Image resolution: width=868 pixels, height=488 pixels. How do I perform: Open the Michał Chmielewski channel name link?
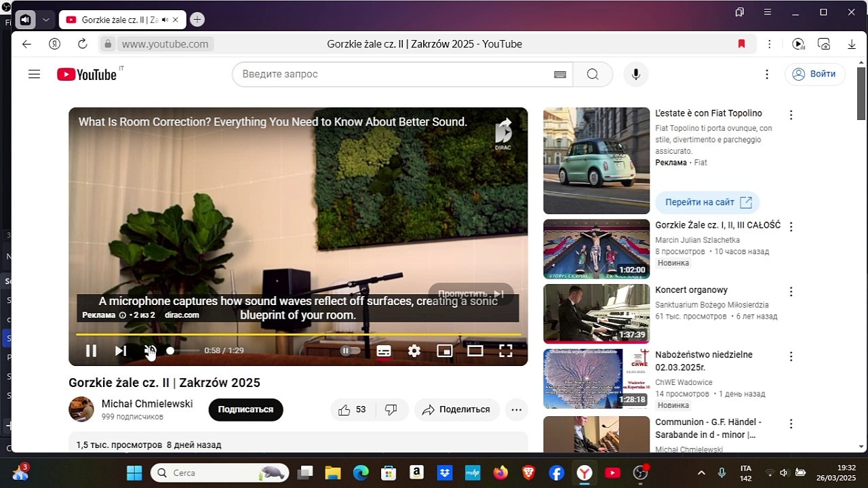[147, 403]
